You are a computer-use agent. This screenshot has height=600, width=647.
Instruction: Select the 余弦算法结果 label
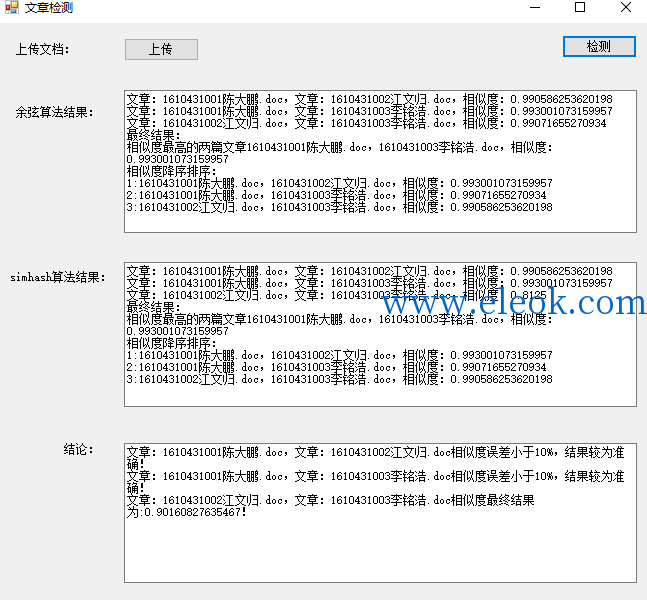(55, 112)
